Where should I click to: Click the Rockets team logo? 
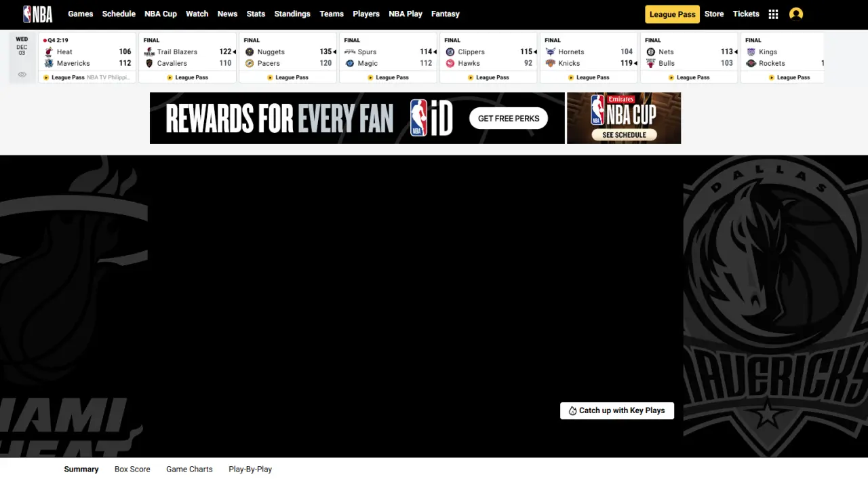pyautogui.click(x=751, y=63)
